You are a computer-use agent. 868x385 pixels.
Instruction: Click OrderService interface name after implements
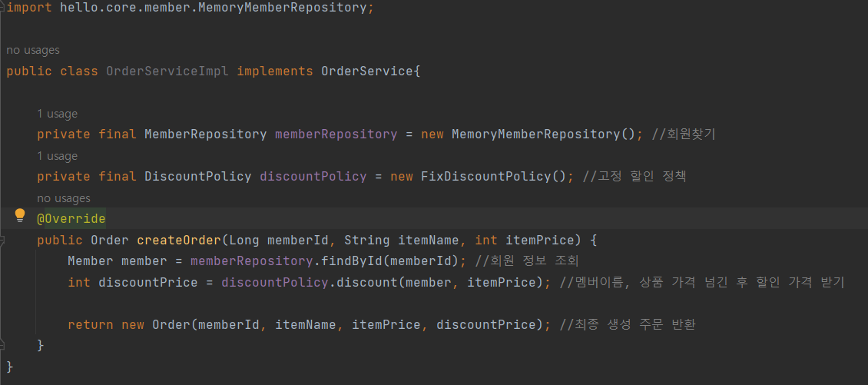(x=367, y=71)
